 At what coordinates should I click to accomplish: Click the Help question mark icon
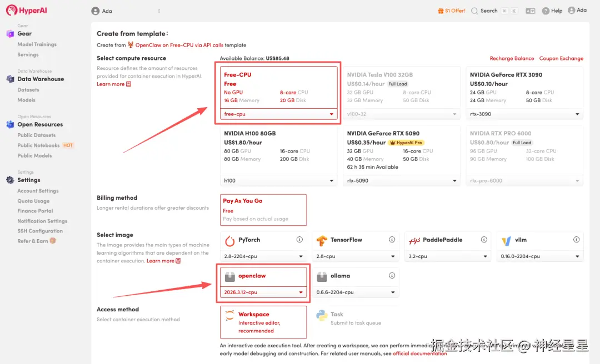546,11
